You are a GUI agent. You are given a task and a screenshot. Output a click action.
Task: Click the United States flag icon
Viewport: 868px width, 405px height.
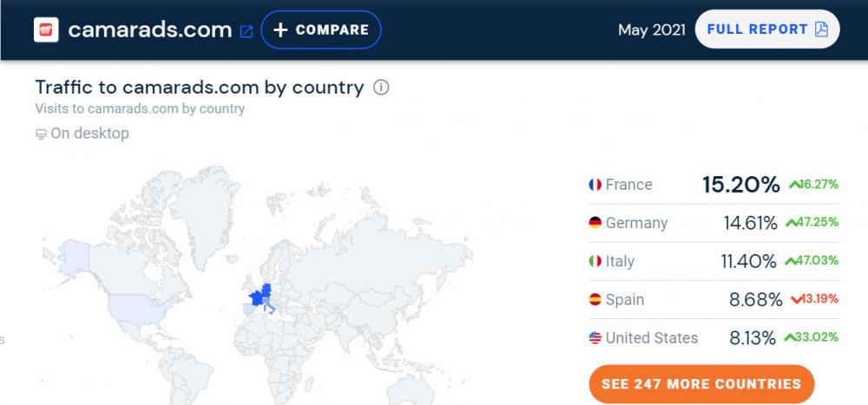595,338
